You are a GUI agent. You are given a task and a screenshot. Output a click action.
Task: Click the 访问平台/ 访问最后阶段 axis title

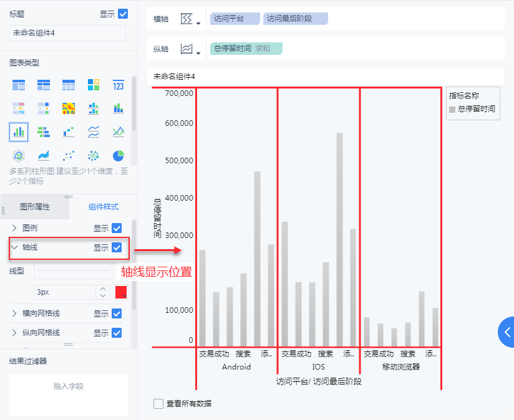click(319, 381)
